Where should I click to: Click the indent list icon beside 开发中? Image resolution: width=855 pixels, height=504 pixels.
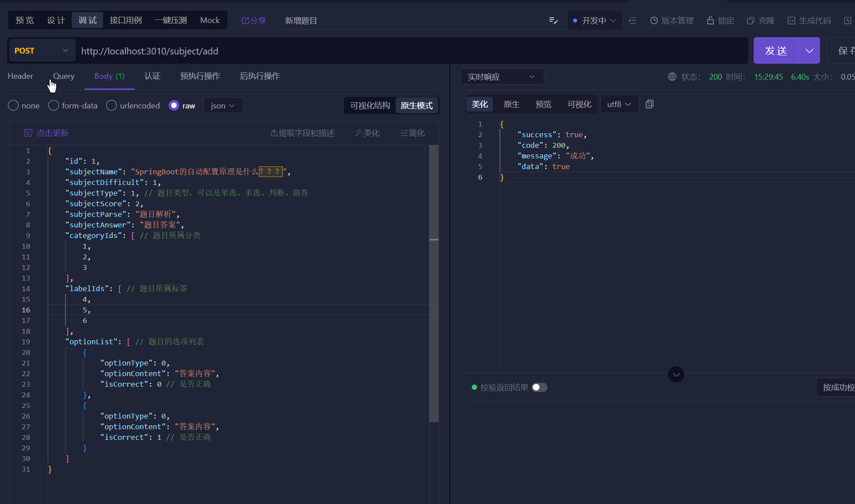click(x=632, y=20)
